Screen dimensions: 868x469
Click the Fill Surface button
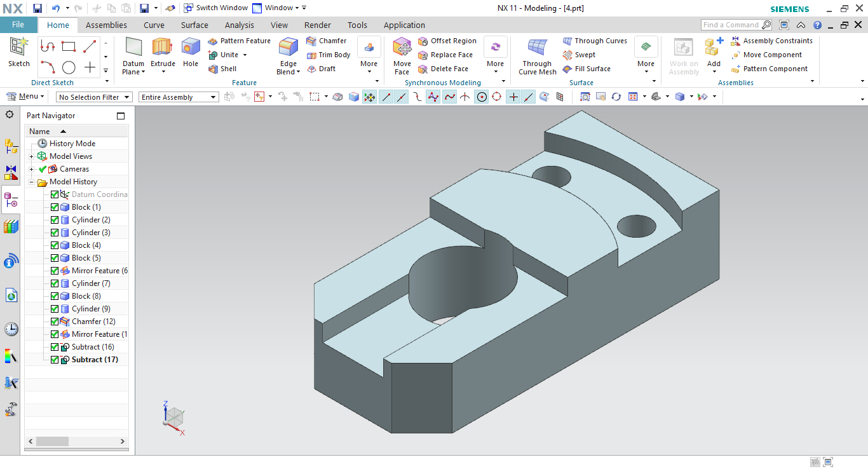[x=587, y=69]
